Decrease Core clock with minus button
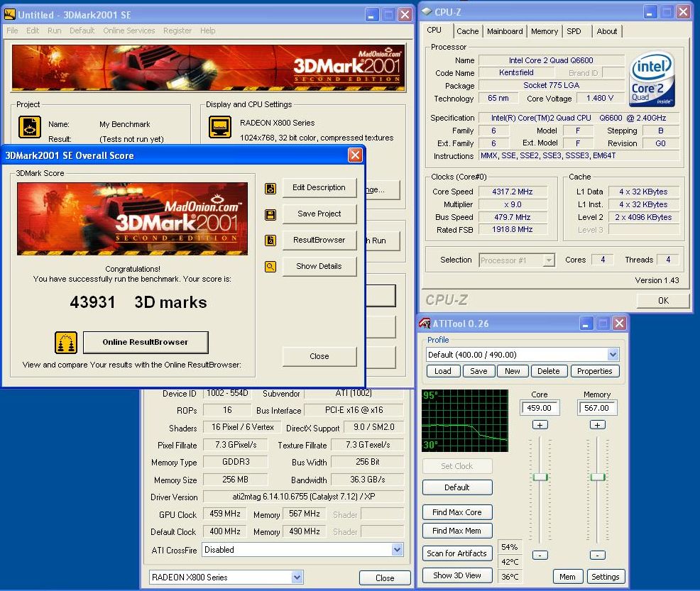 click(x=540, y=556)
